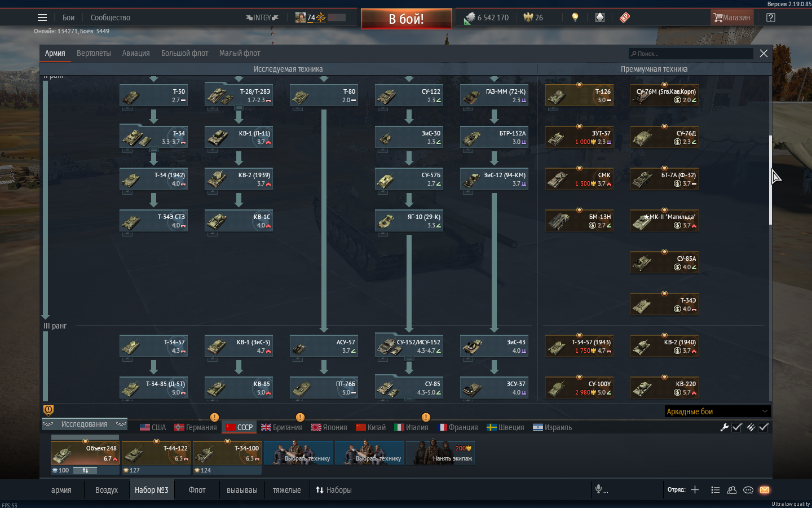This screenshot has height=508, width=812.
Task: Open the diamond warbonds icon
Action: 600,17
